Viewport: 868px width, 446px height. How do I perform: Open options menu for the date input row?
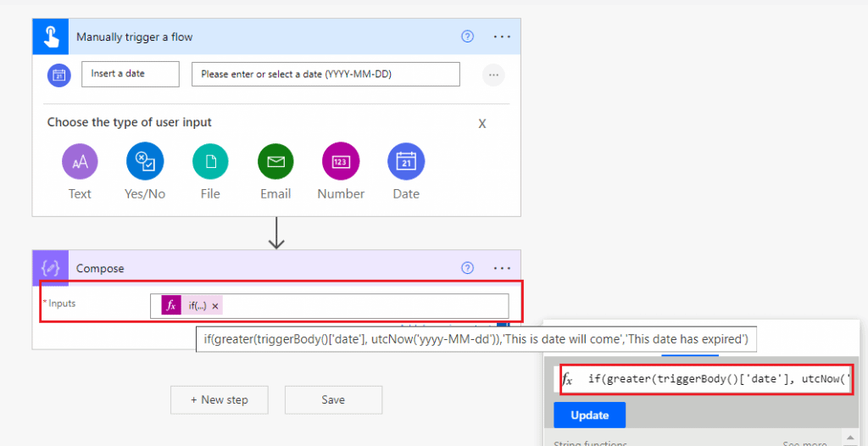click(x=493, y=75)
